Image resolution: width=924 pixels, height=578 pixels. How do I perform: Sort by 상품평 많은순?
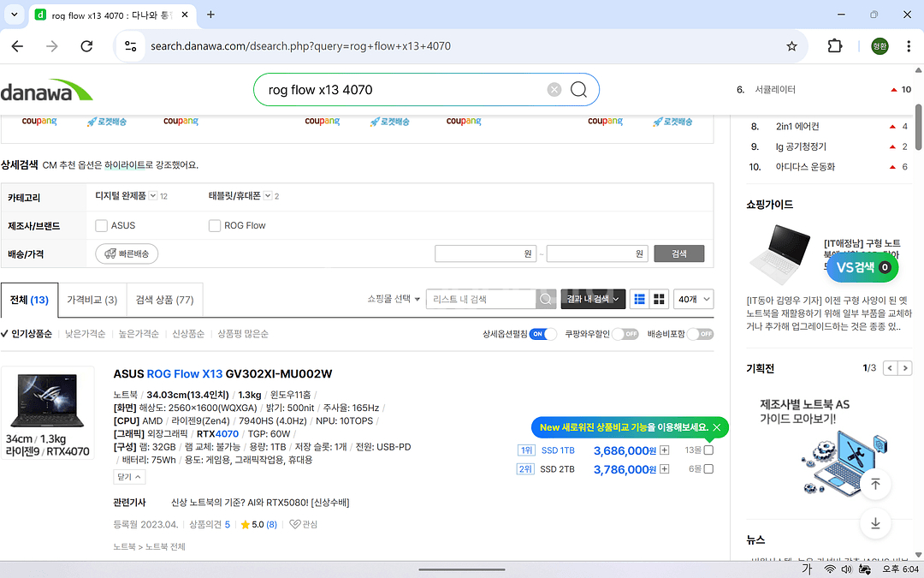coord(243,334)
